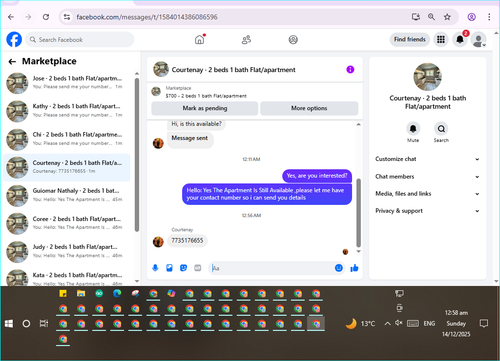The image size is (500, 361).
Task: Open the Chrome three-dot menu
Action: point(489,17)
